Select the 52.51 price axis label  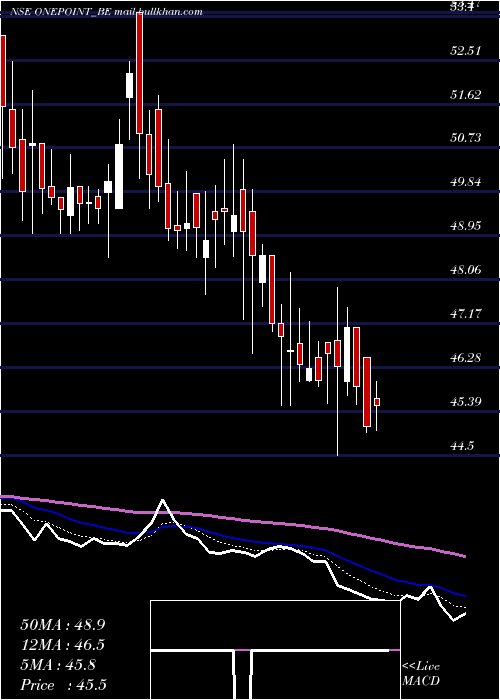[x=465, y=50]
